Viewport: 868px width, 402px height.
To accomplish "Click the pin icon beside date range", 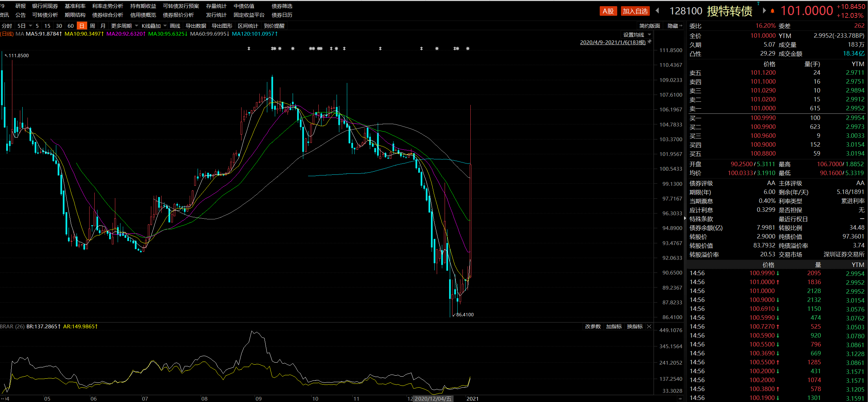I will pos(649,42).
